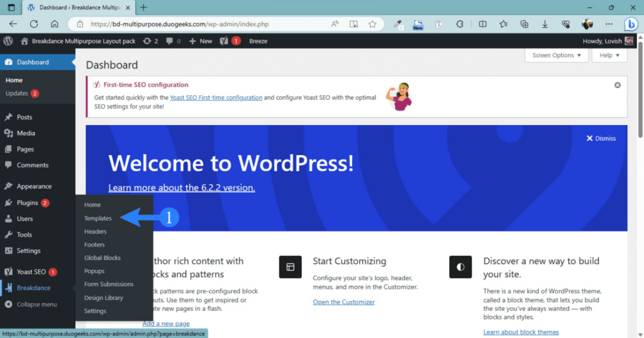Toggle browser split screen view
Viewport: 644px width, 338px height.
point(482,25)
